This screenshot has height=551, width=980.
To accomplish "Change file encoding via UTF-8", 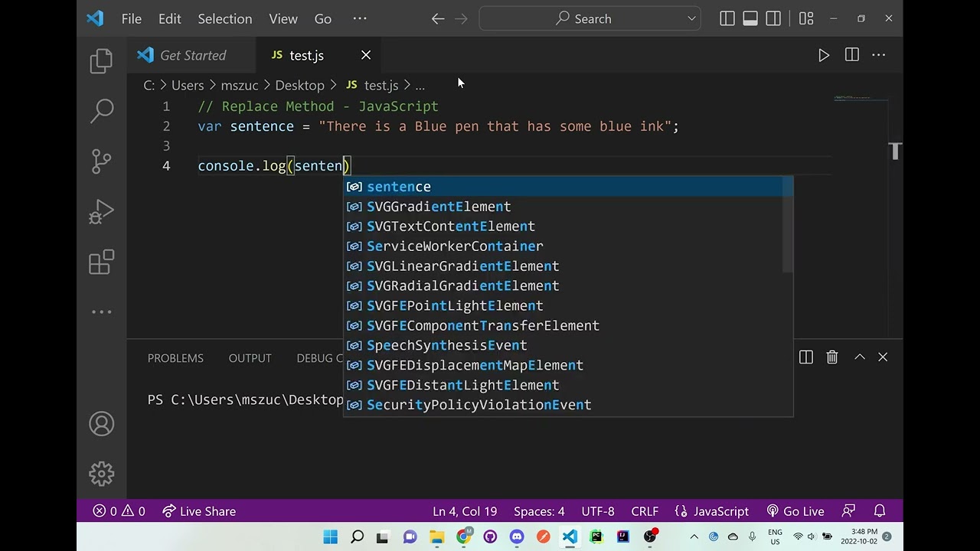I will click(x=598, y=511).
